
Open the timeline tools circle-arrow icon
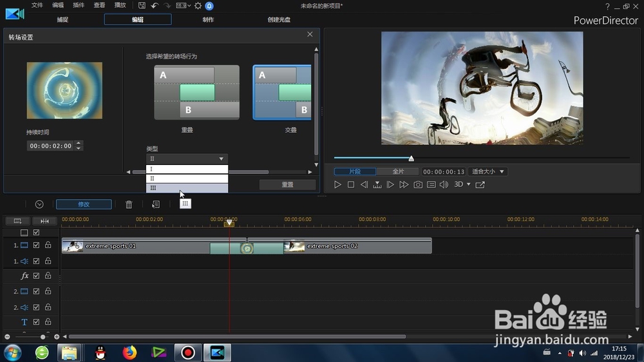39,204
